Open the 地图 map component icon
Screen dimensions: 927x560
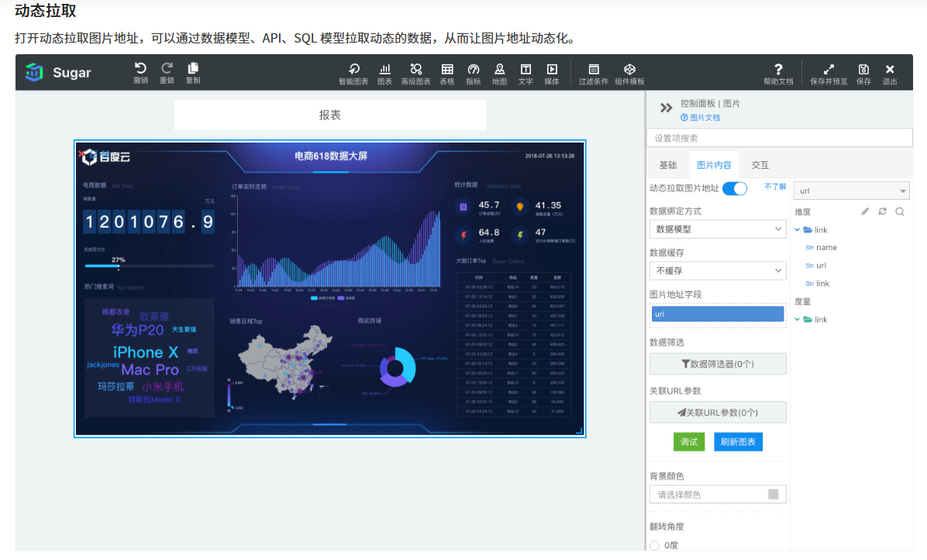pyautogui.click(x=500, y=69)
